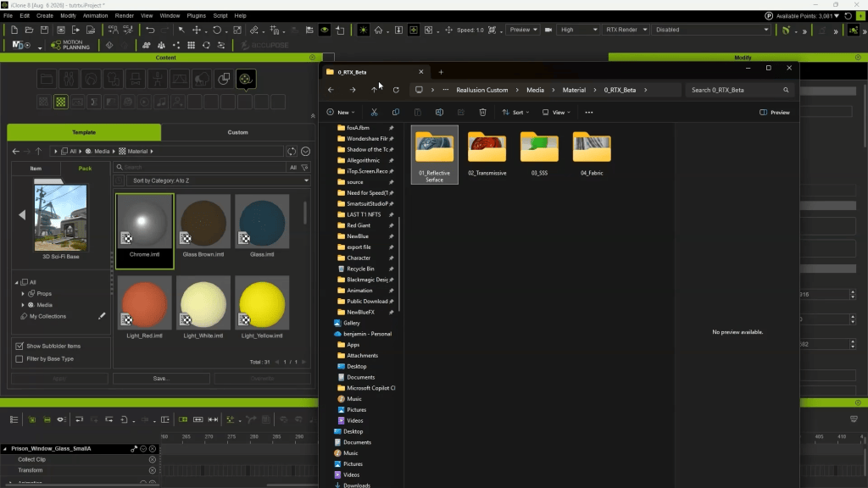This screenshot has width=868, height=488.
Task: Click the Delete trash icon in Explorer
Action: point(482,113)
